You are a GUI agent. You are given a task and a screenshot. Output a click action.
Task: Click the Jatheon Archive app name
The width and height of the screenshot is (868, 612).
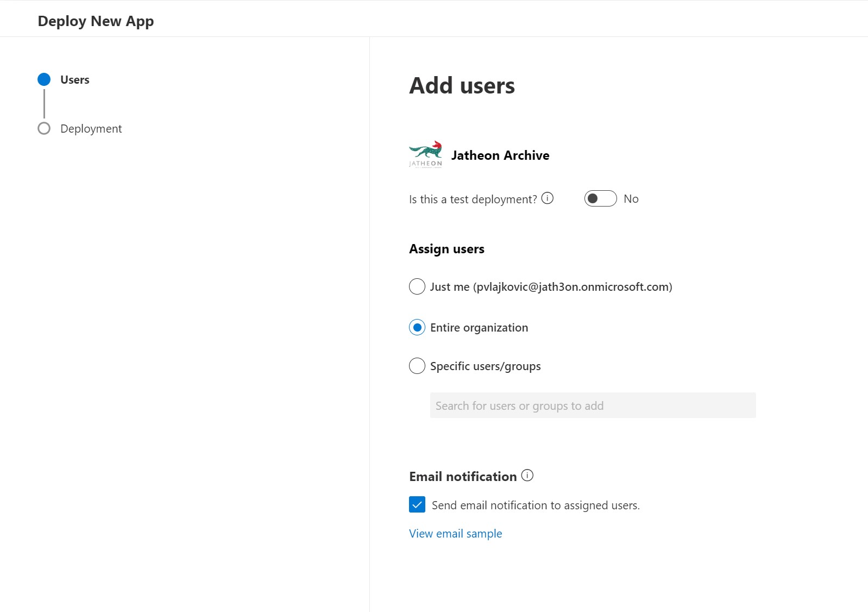tap(500, 155)
